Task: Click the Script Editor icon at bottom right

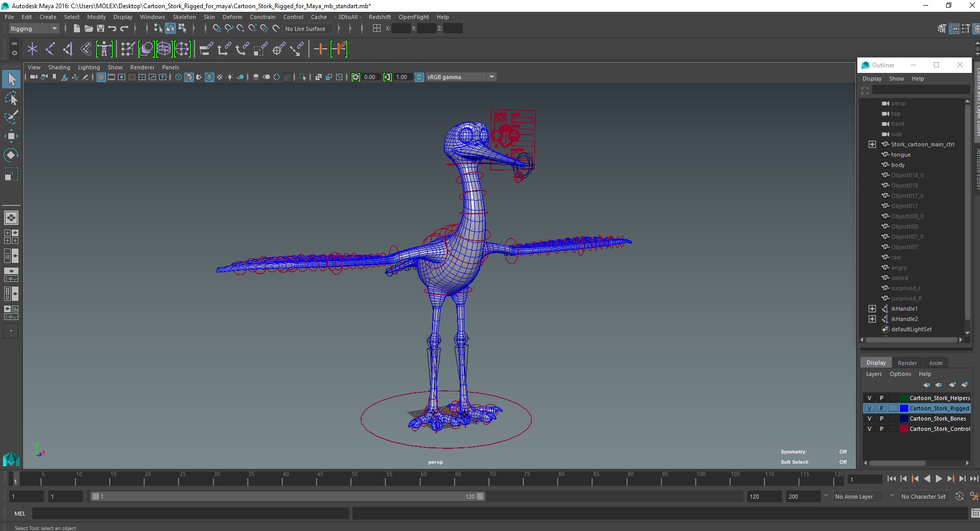Action: [975, 513]
